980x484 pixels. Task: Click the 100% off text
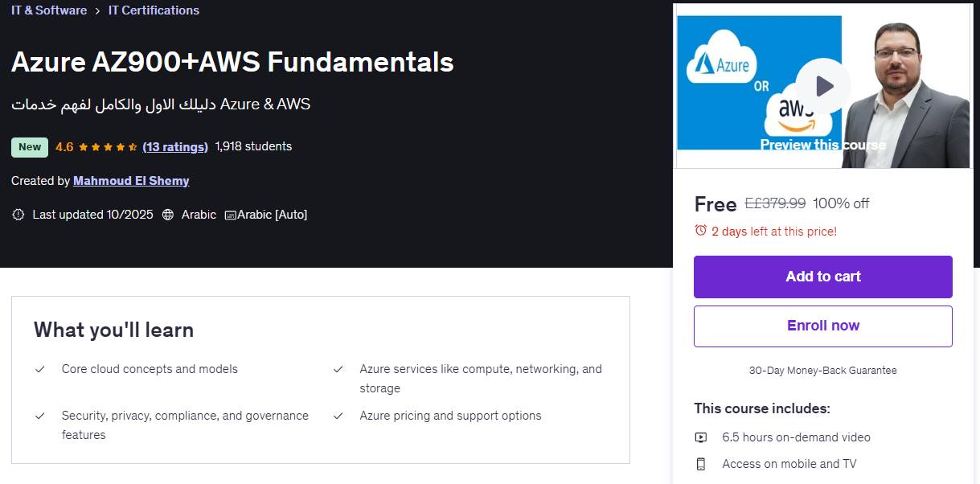841,203
